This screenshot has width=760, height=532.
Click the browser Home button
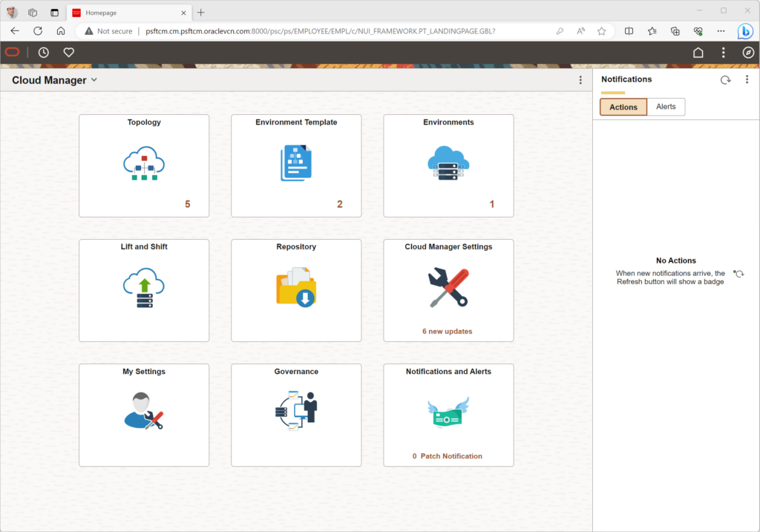[61, 31]
